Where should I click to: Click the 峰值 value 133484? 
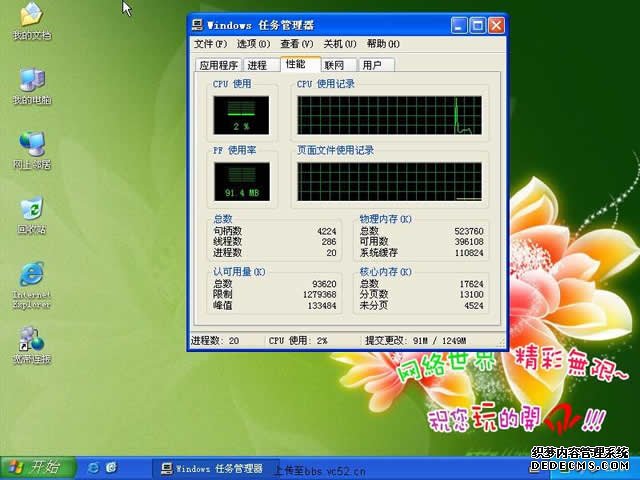click(x=322, y=306)
